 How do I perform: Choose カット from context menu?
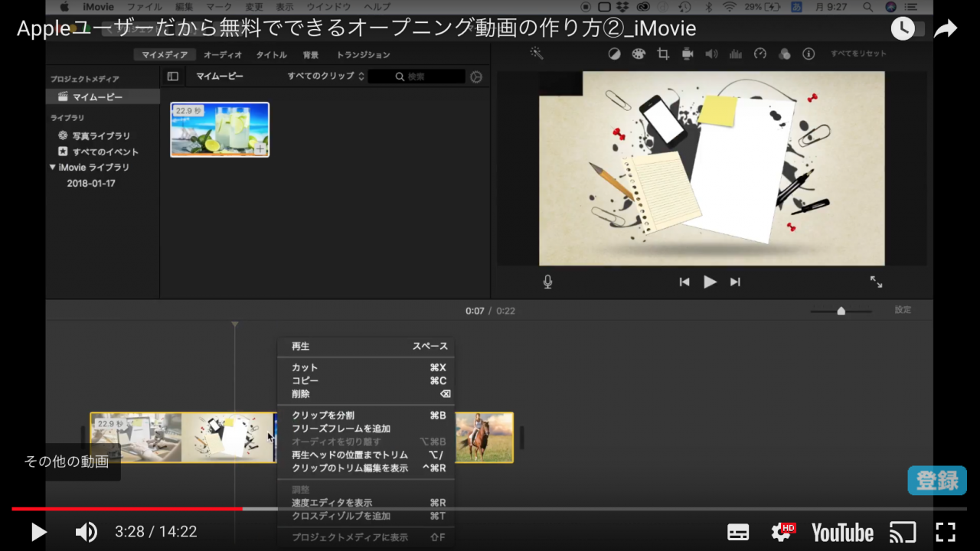pos(366,368)
